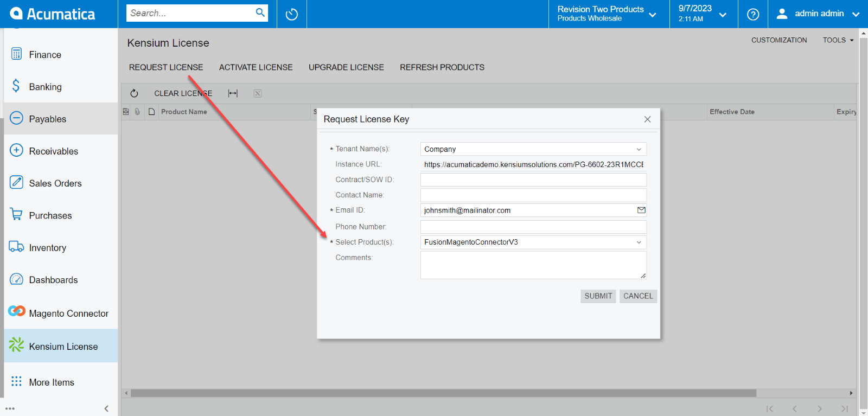
Task: Click the search magnifier icon
Action: coord(260,12)
